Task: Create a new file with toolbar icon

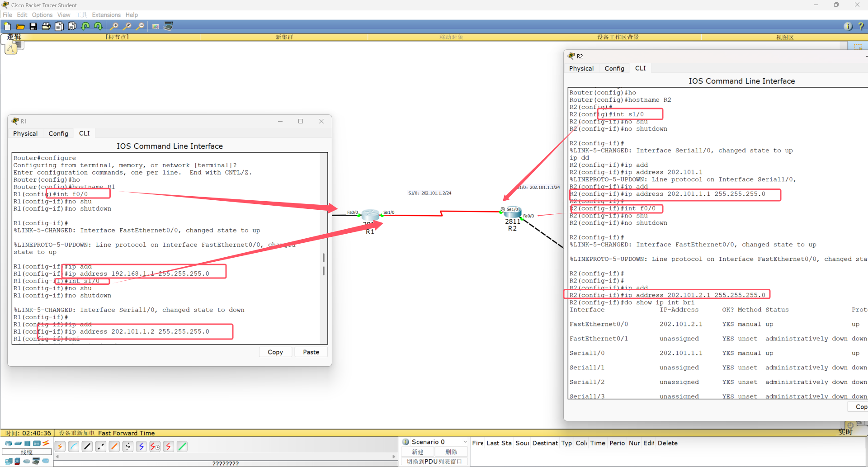Action: click(x=7, y=27)
